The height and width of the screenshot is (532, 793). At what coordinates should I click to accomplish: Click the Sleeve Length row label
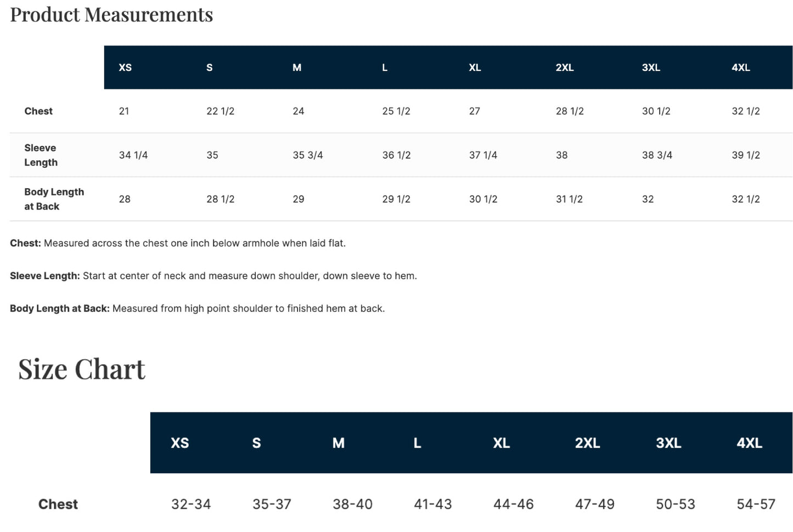tap(41, 155)
